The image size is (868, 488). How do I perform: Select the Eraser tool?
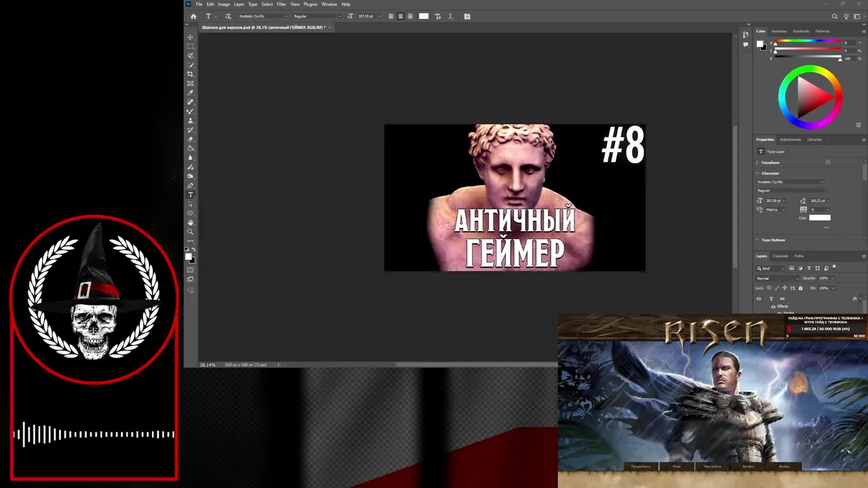pos(190,139)
